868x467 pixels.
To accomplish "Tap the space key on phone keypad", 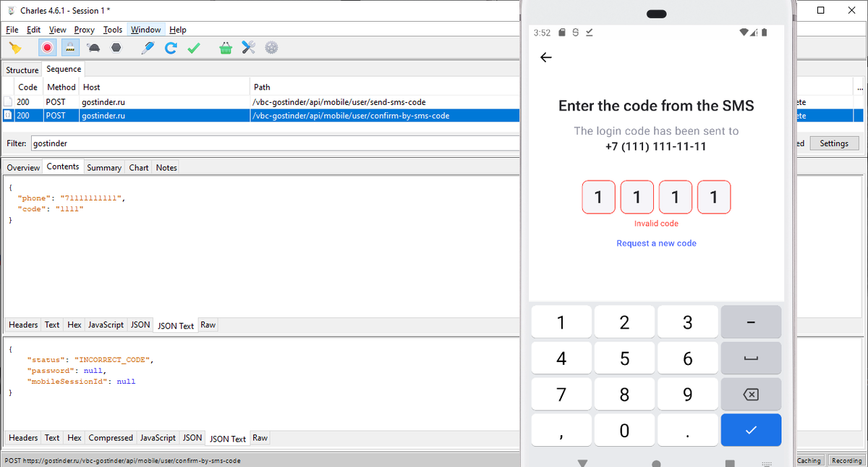I will pyautogui.click(x=751, y=358).
